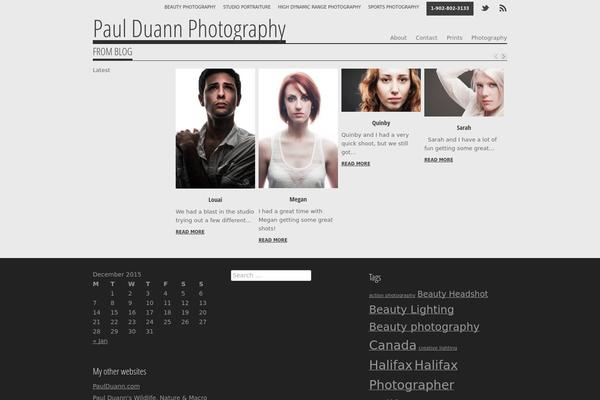
Task: Read more of the Quinby post
Action: [x=355, y=163]
